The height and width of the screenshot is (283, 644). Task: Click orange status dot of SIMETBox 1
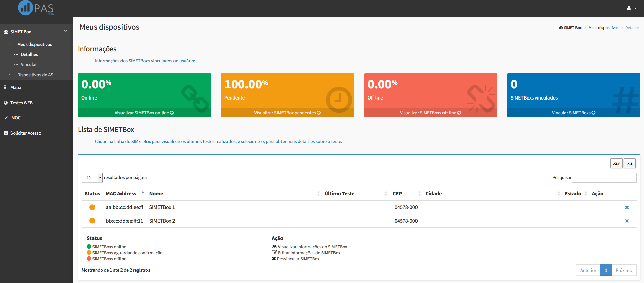click(92, 207)
